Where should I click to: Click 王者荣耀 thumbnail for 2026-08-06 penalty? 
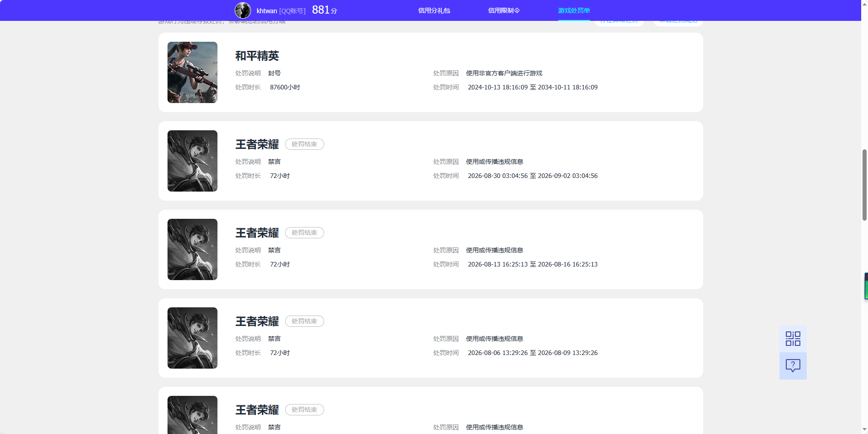click(x=192, y=338)
